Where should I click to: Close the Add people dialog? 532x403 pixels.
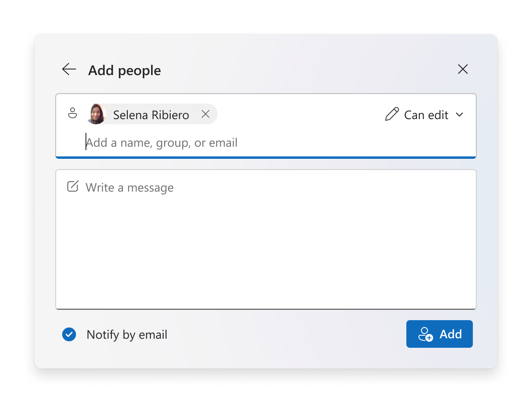(463, 69)
